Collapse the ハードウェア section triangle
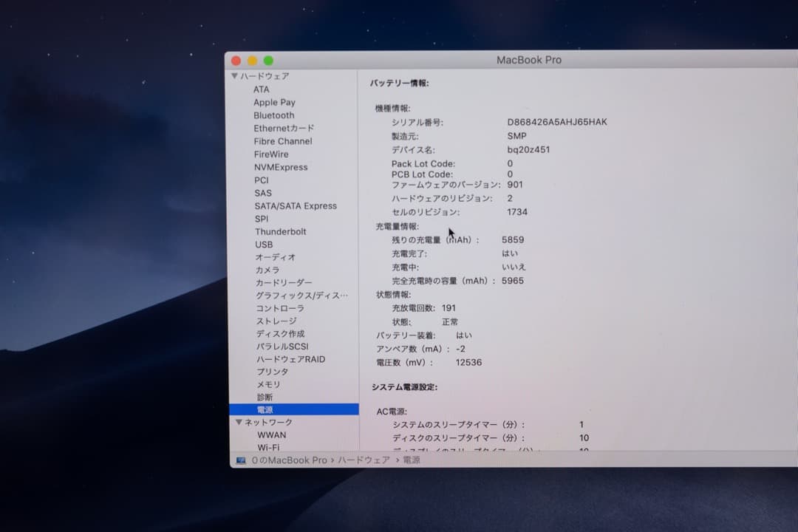 (x=234, y=76)
